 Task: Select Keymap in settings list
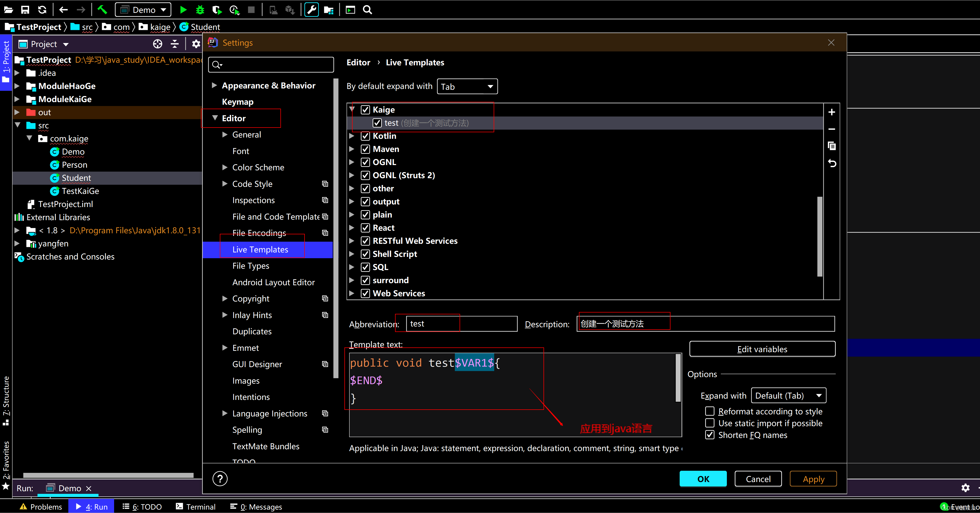238,102
